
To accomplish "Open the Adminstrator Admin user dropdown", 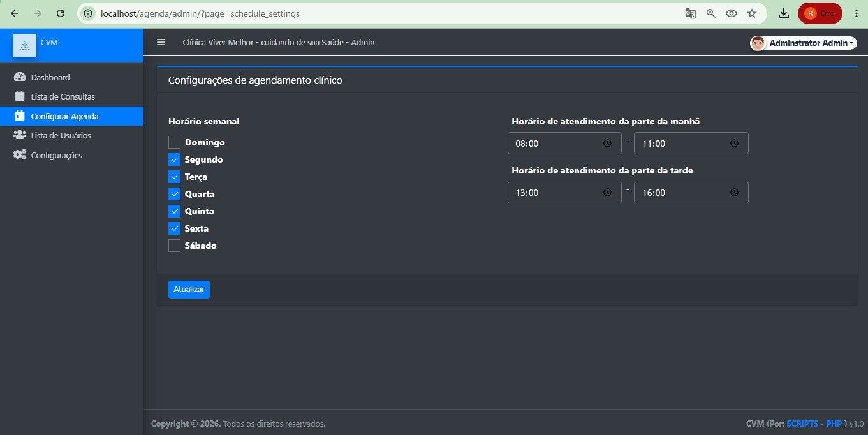I will coord(804,43).
